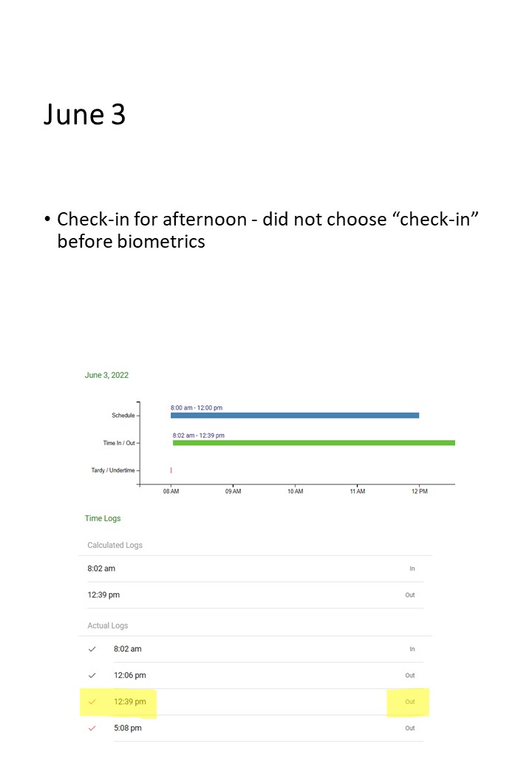The width and height of the screenshot is (532, 769).
Task: Select the 8:02 am calculated log entry
Action: coord(101,569)
